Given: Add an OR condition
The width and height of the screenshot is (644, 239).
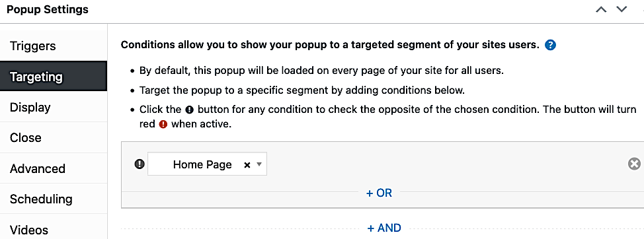Looking at the screenshot, I should tap(379, 193).
